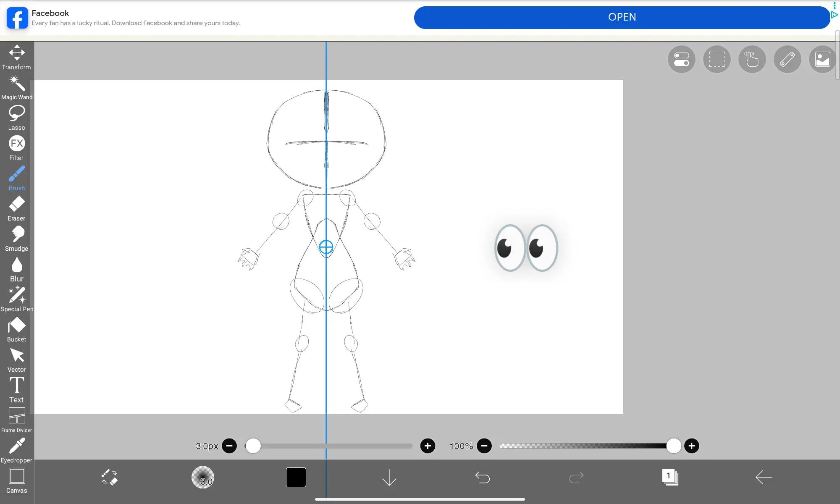Select the Brush tool
Viewport: 840px width, 504px height.
[x=17, y=178]
